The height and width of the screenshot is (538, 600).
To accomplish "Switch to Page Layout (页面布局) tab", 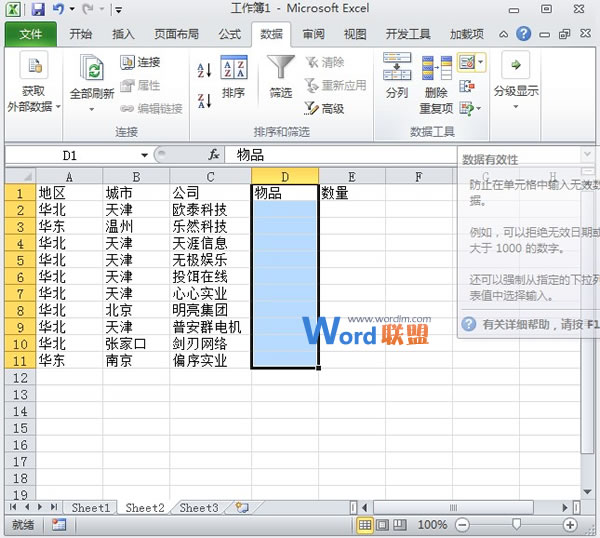I will coord(176,34).
